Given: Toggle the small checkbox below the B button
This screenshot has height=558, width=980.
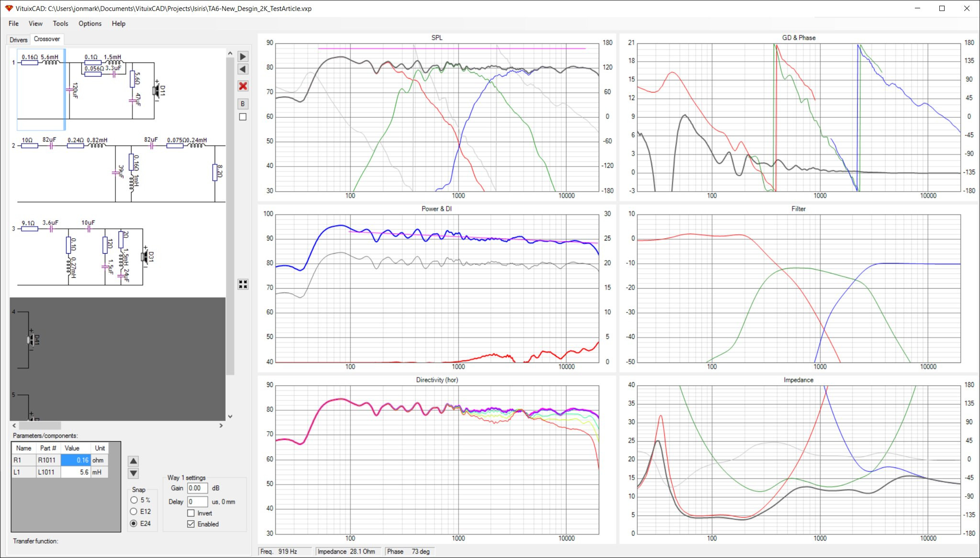Looking at the screenshot, I should click(243, 117).
